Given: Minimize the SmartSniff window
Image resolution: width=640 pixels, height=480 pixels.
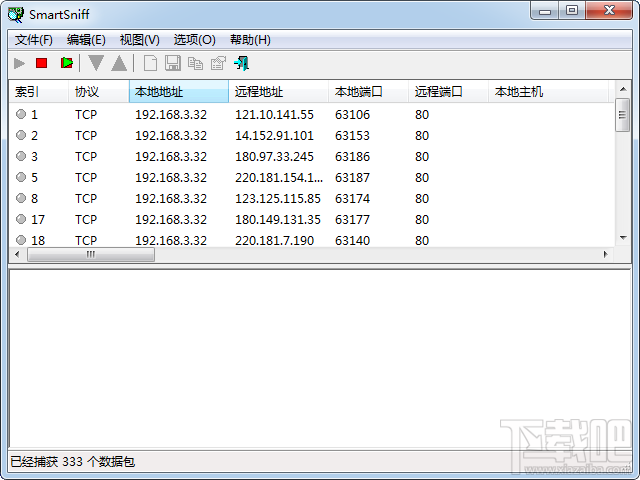Looking at the screenshot, I should (x=545, y=11).
